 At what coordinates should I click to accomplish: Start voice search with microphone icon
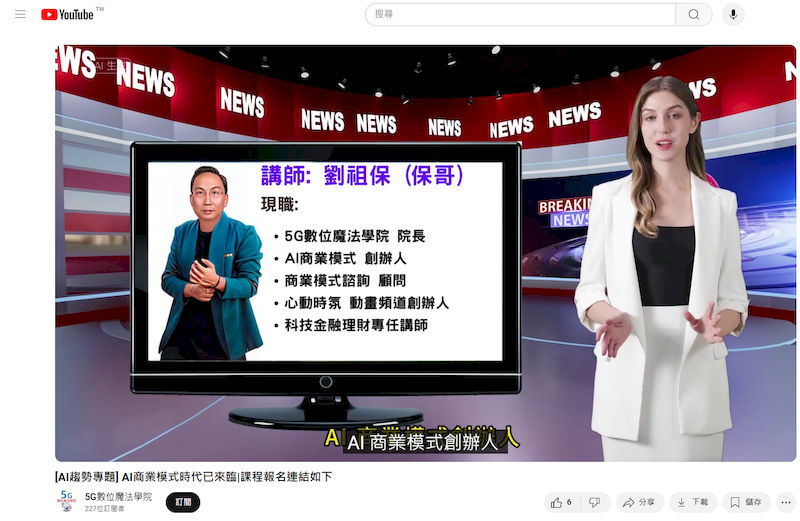click(734, 15)
